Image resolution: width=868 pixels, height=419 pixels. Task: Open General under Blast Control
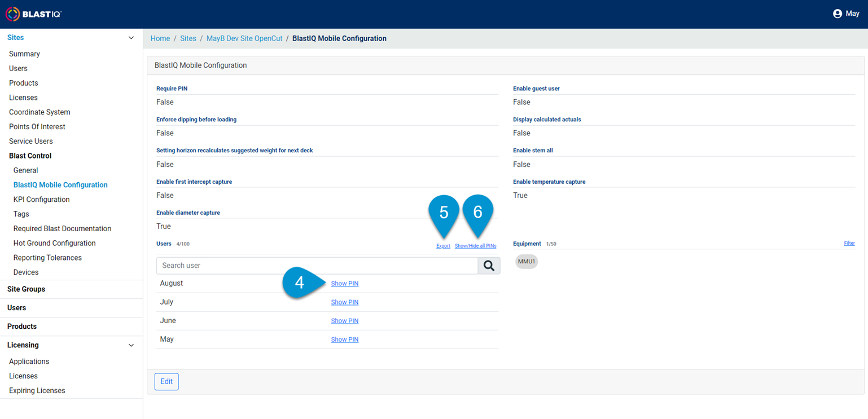tap(25, 170)
